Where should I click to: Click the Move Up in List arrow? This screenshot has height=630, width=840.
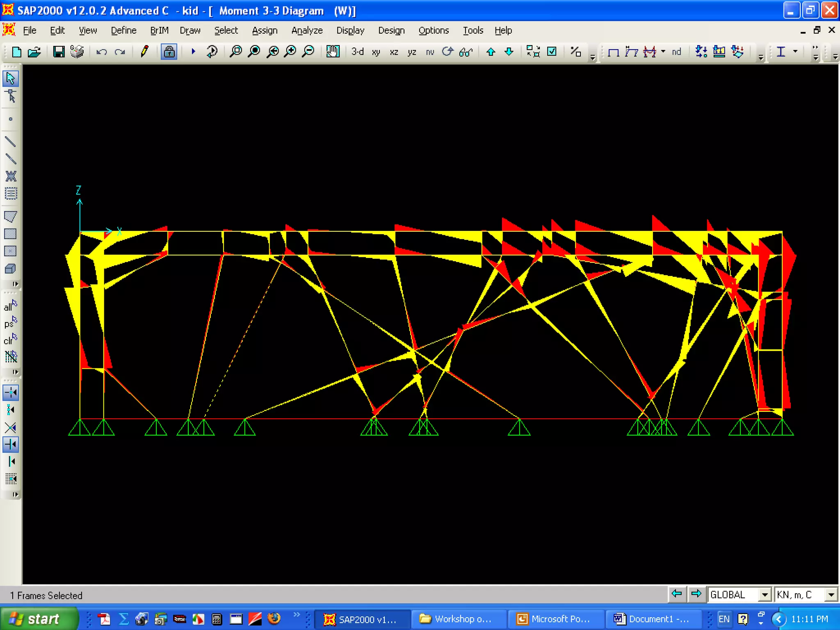[491, 52]
